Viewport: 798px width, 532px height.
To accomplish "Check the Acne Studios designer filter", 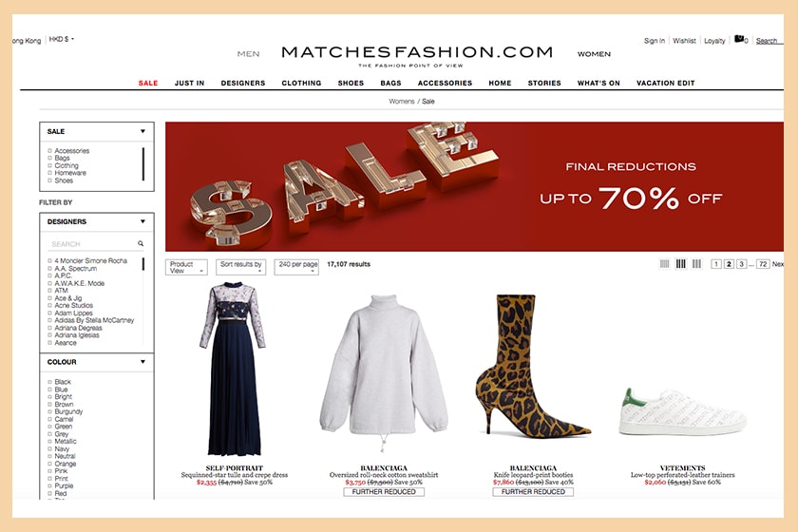I will click(x=49, y=306).
